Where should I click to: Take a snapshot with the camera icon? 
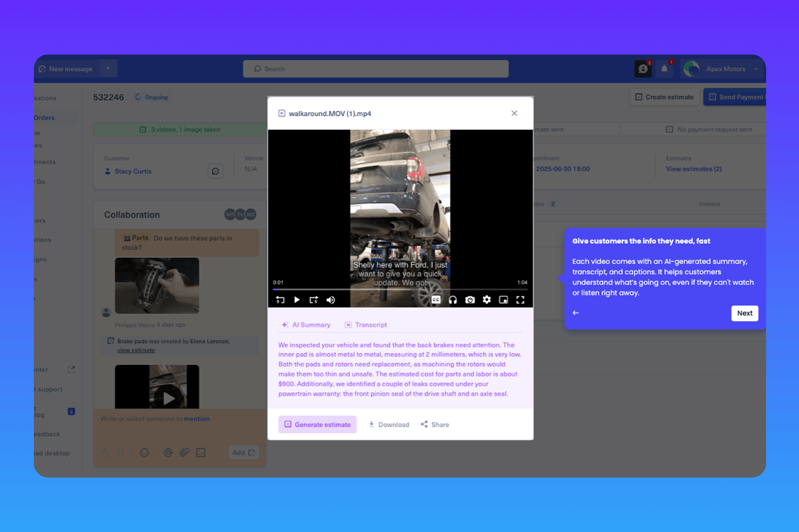(x=470, y=300)
